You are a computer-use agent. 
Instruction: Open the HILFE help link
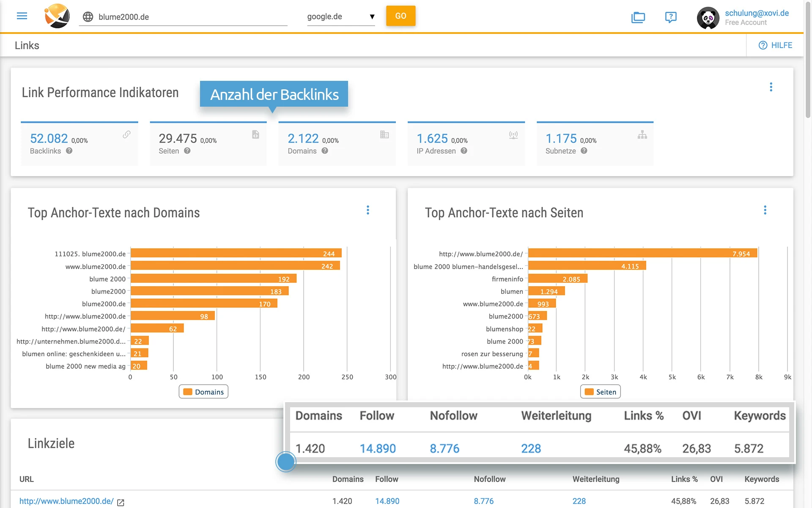pyautogui.click(x=776, y=45)
